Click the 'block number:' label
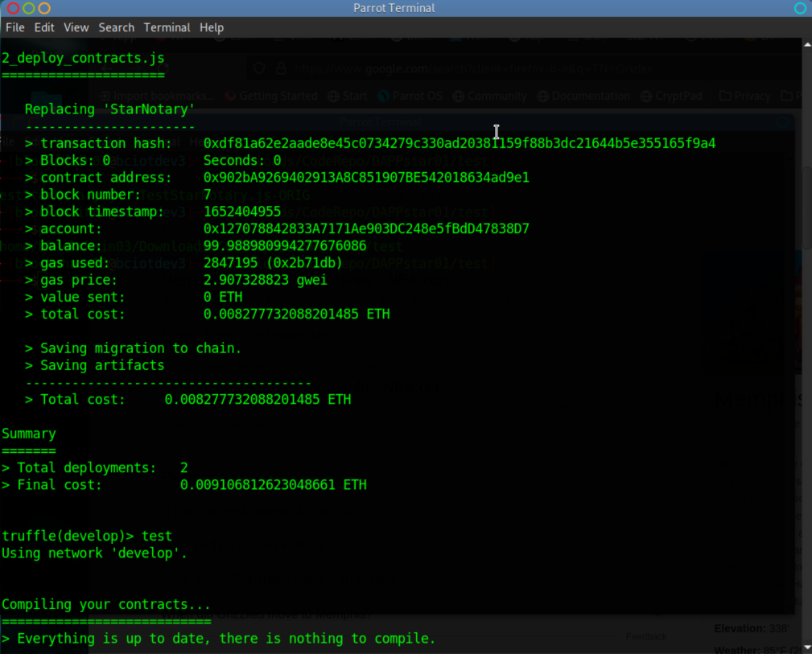Image resolution: width=812 pixels, height=654 pixels. click(91, 195)
